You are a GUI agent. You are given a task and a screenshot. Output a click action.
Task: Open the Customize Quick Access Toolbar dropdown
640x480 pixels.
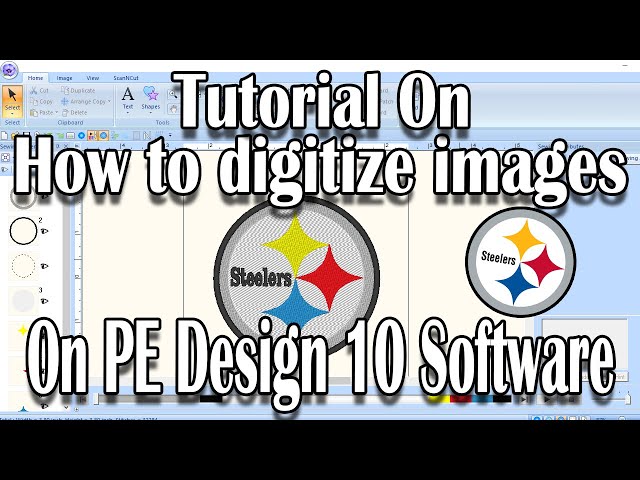170,135
